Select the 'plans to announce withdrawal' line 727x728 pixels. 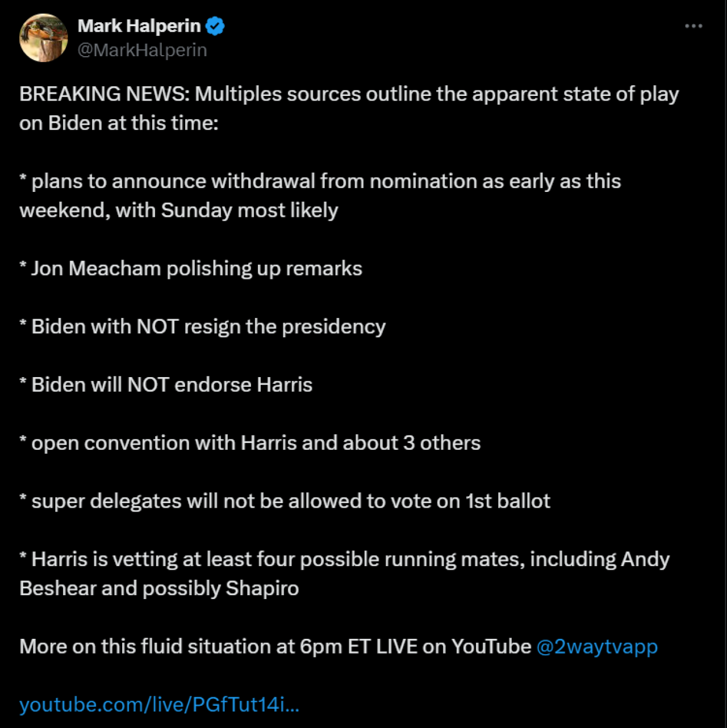pyautogui.click(x=320, y=181)
